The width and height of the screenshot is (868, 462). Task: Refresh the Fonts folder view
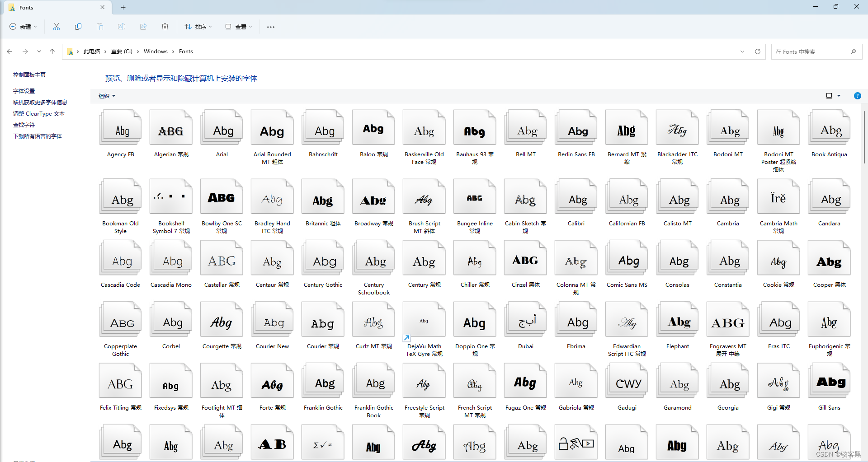757,51
